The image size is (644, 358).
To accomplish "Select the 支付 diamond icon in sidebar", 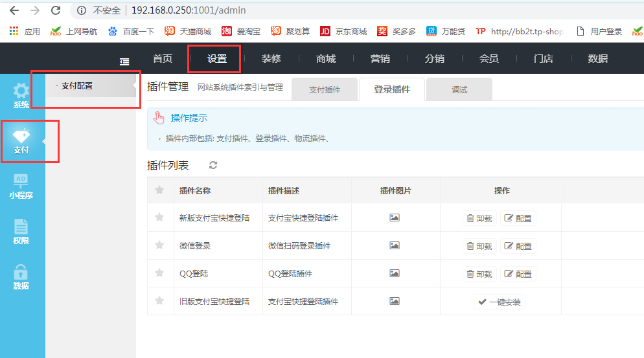I will (x=21, y=140).
